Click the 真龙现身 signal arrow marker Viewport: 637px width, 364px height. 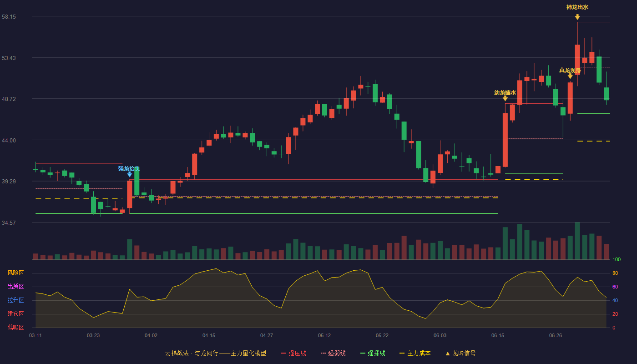point(570,76)
